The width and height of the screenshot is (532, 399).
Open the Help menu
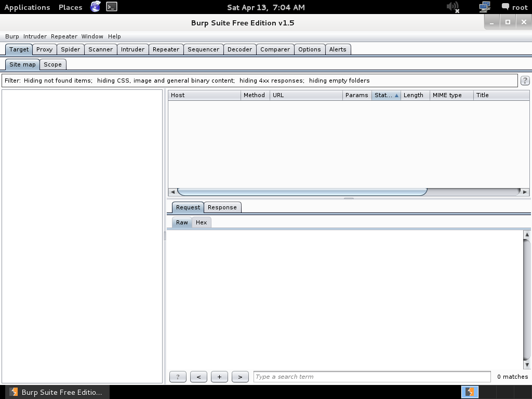pos(114,36)
